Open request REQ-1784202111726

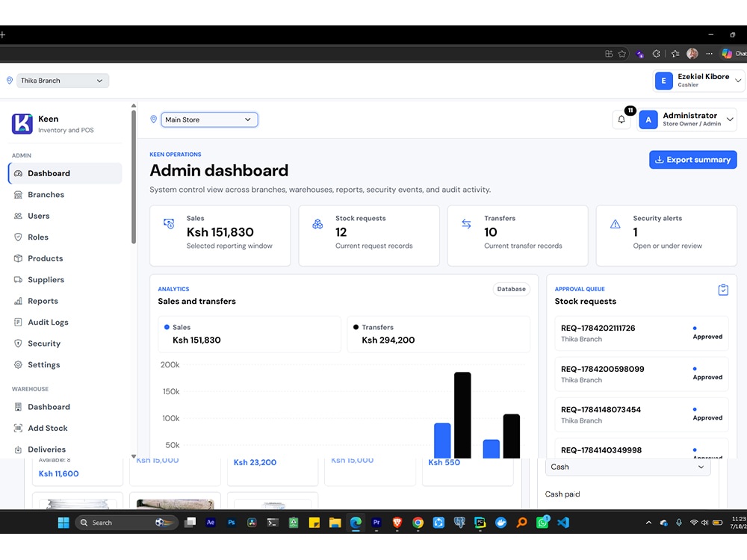642,333
